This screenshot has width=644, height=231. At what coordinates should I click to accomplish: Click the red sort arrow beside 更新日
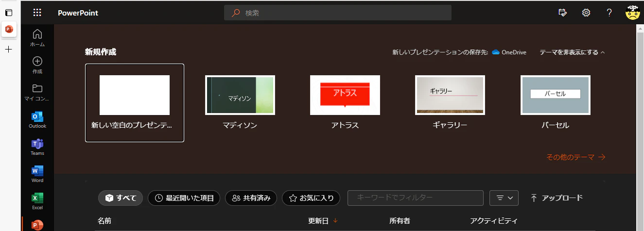coord(335,221)
